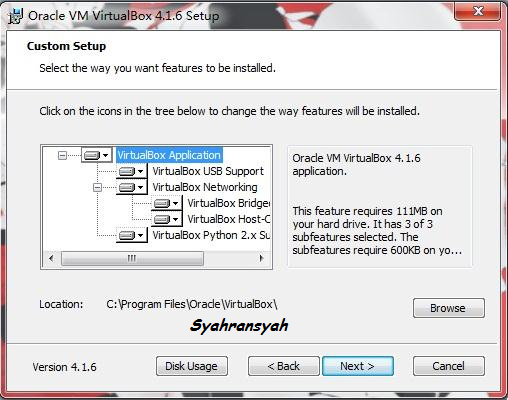This screenshot has height=400, width=508.
Task: Select VirtualBox Networking tree item
Action: (205, 187)
